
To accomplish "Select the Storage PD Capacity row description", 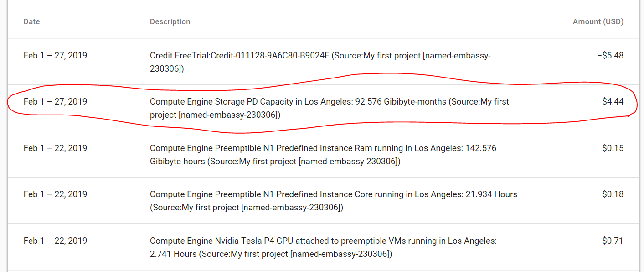I will click(330, 108).
